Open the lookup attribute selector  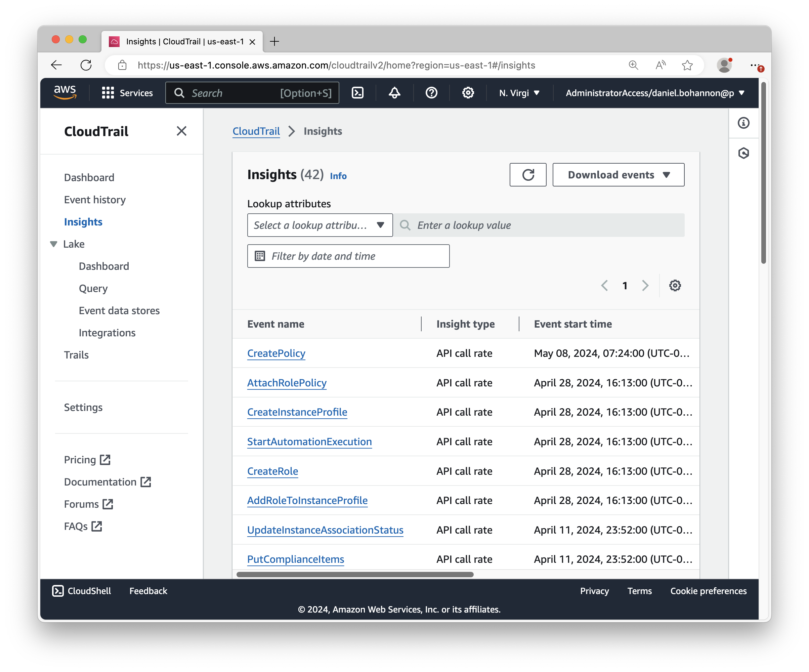tap(320, 225)
